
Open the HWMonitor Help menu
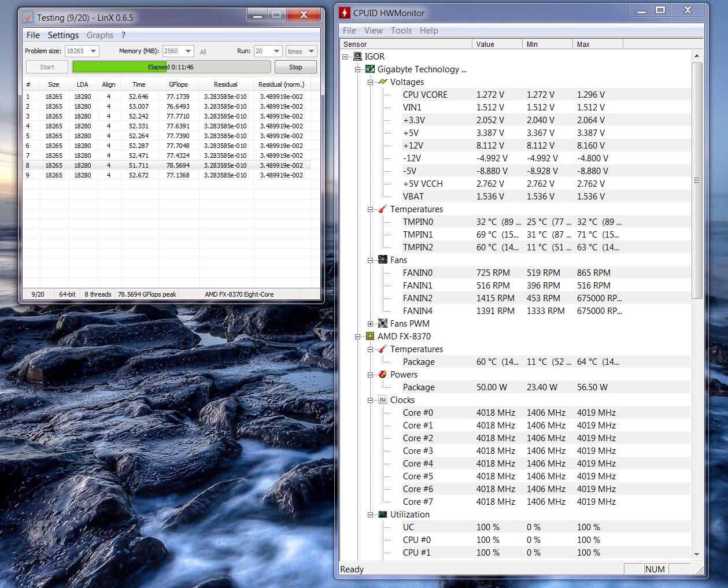[x=429, y=31]
